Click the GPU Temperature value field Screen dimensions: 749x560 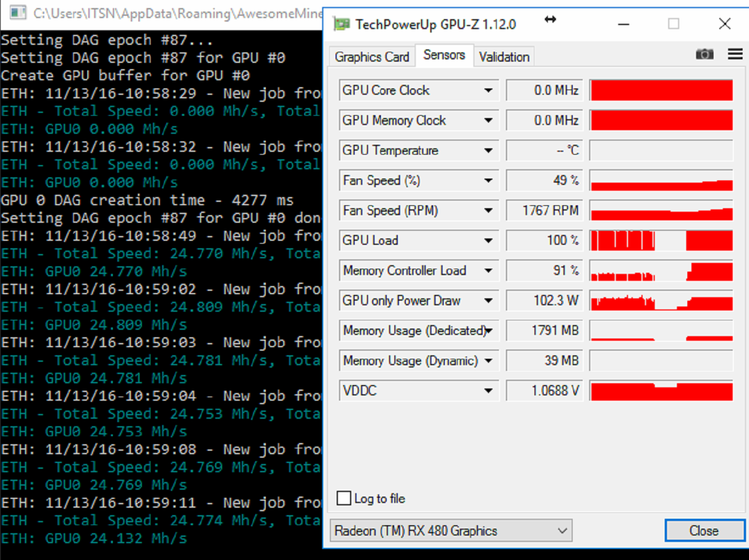point(544,151)
